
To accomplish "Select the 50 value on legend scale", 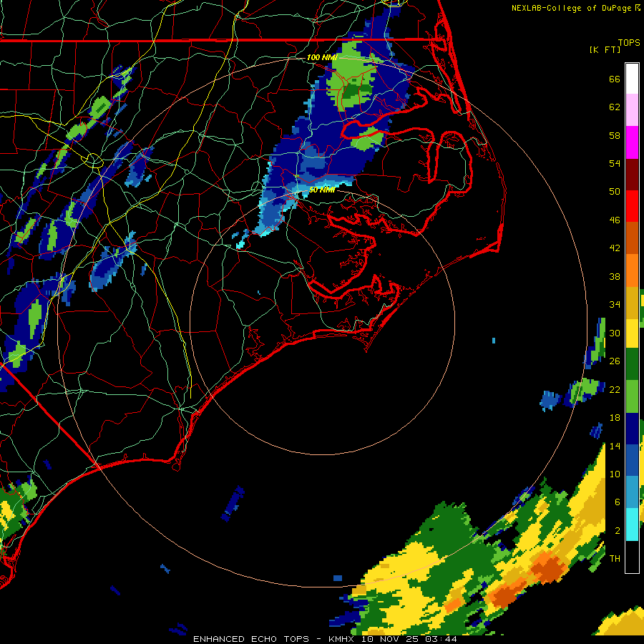I will 615,191.
